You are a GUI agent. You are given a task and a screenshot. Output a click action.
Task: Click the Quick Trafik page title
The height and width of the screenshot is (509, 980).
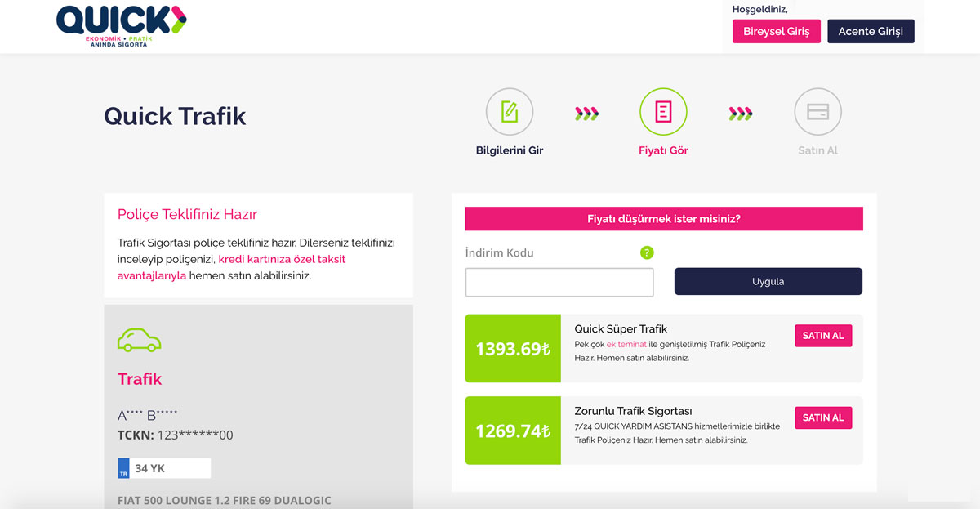(175, 116)
